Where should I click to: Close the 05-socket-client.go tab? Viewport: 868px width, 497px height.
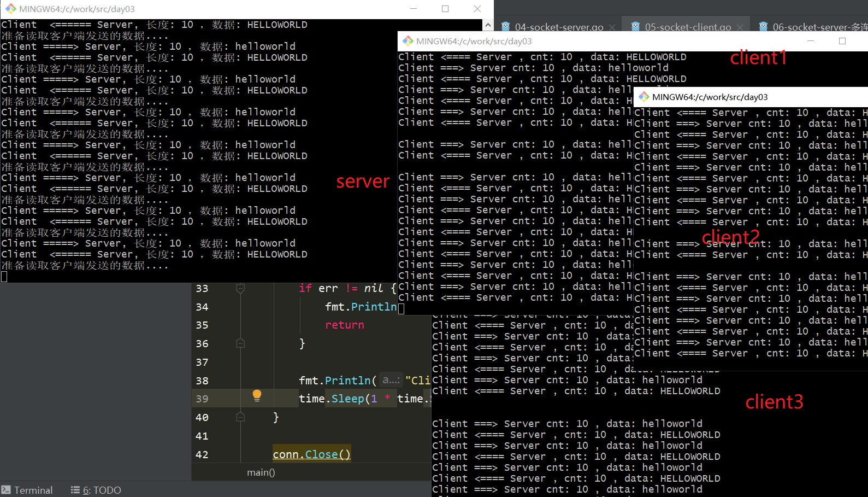[740, 27]
